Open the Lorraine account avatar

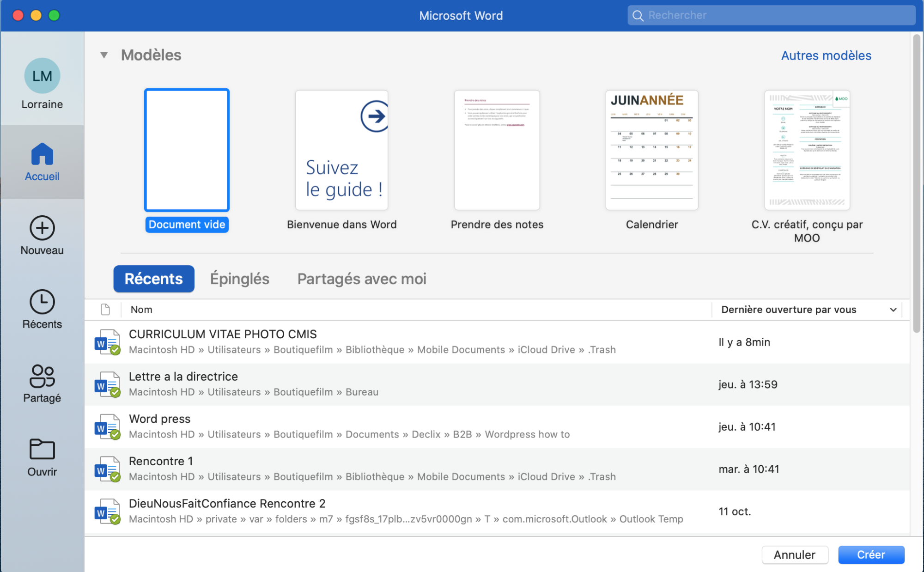pyautogui.click(x=42, y=76)
